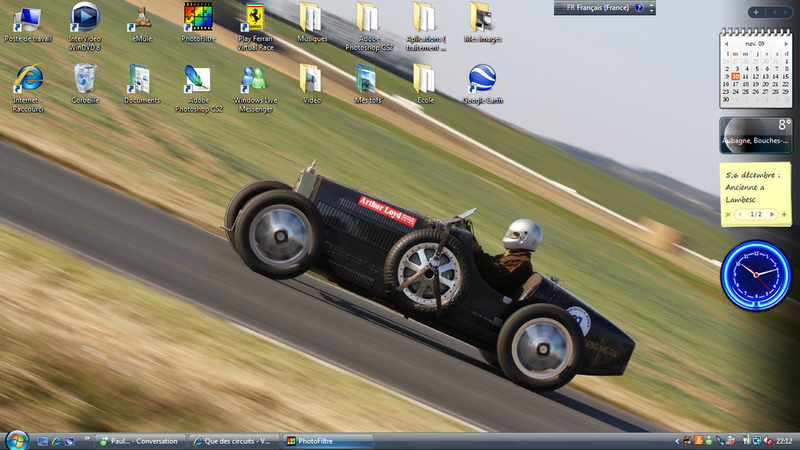Screen dimensions: 800x450
Task: Launch Google Earth from the desktop
Action: pyautogui.click(x=482, y=84)
